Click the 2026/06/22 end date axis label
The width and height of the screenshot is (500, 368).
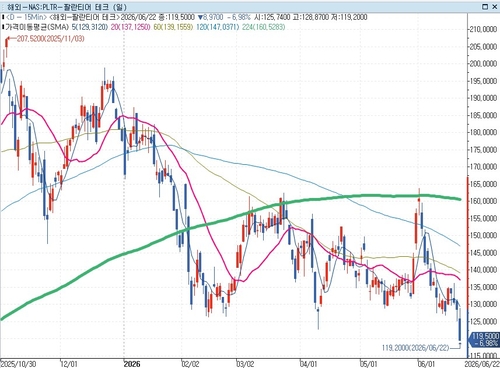482,363
